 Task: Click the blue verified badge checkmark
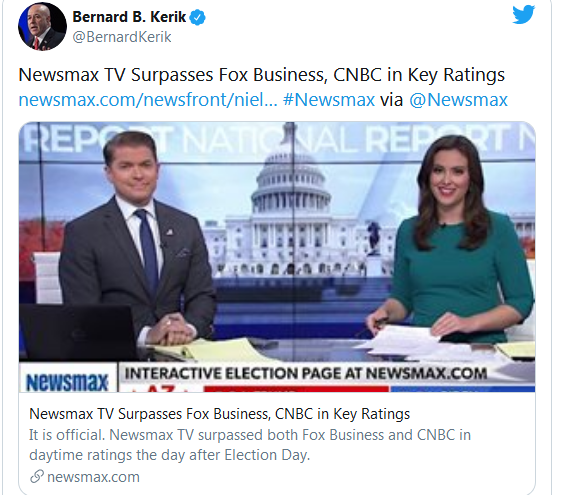pos(198,17)
